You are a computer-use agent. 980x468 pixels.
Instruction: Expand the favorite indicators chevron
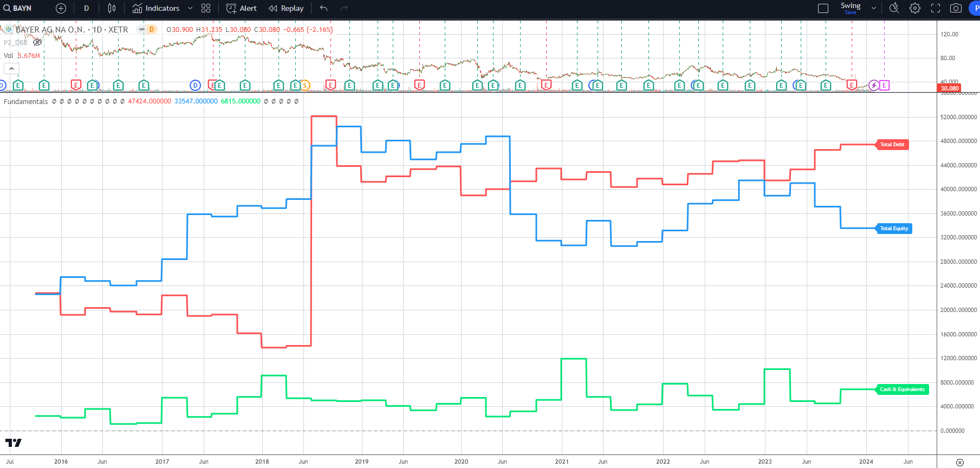click(190, 8)
